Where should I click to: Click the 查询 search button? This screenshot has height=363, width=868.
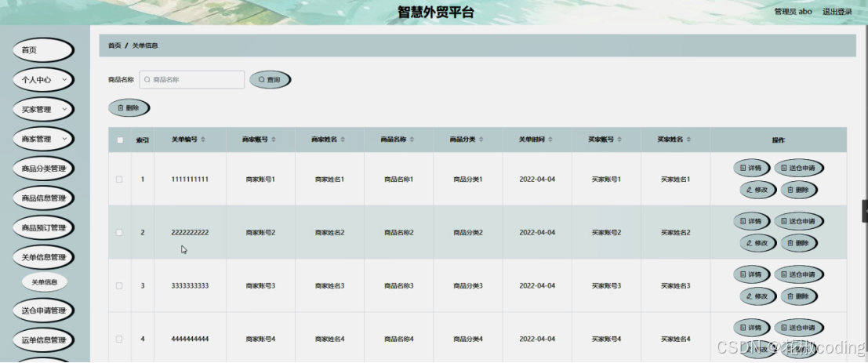(270, 80)
